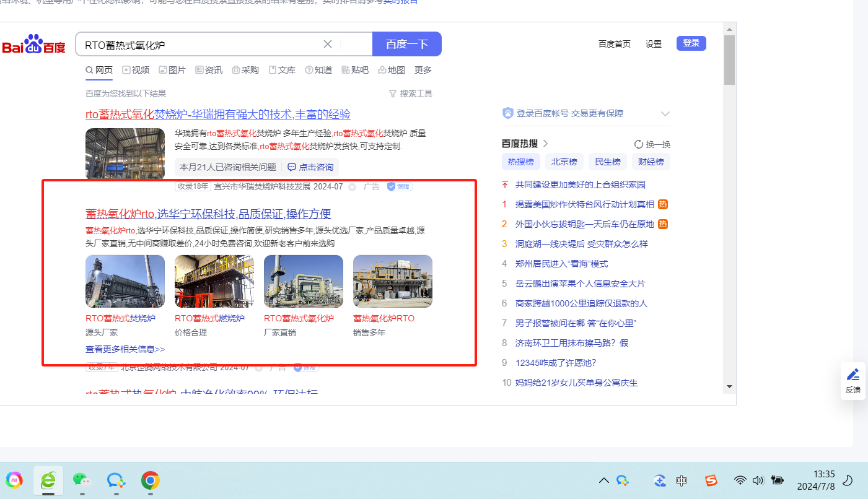Open WeChat from the taskbar
The height and width of the screenshot is (499, 868).
point(82,480)
